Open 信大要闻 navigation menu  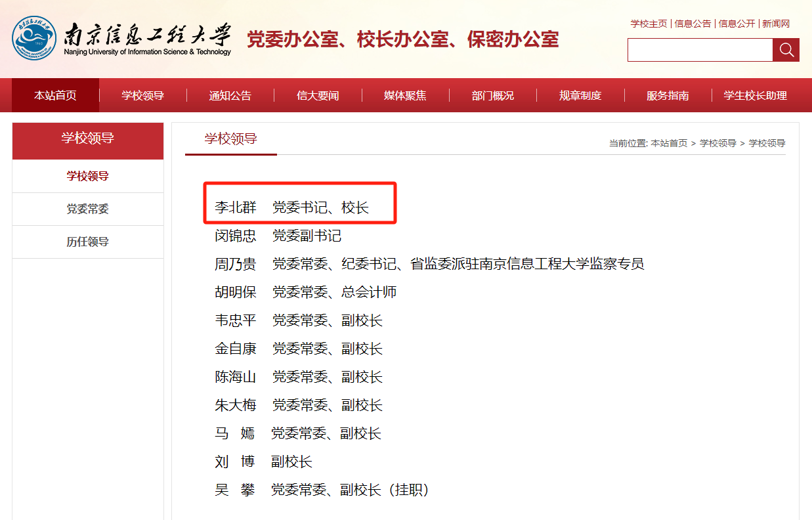[318, 95]
